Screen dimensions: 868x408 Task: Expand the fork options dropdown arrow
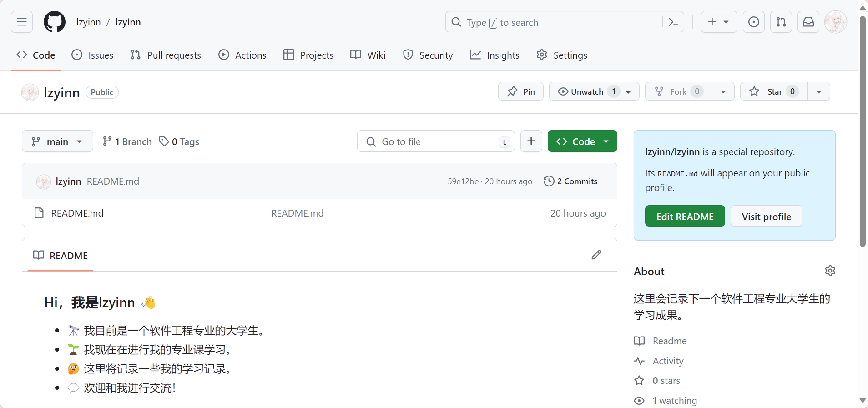(723, 91)
